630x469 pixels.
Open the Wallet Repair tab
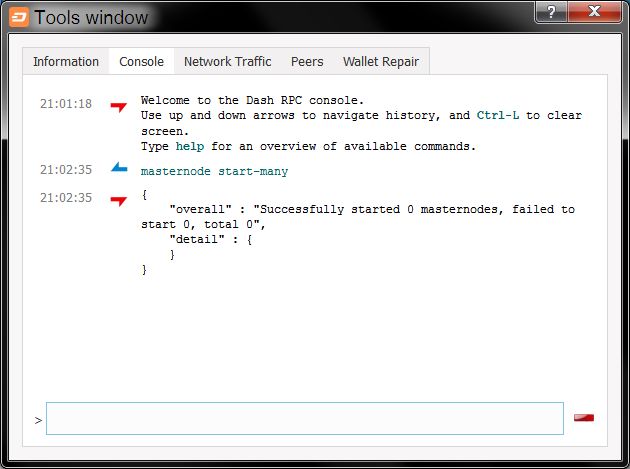click(x=381, y=61)
